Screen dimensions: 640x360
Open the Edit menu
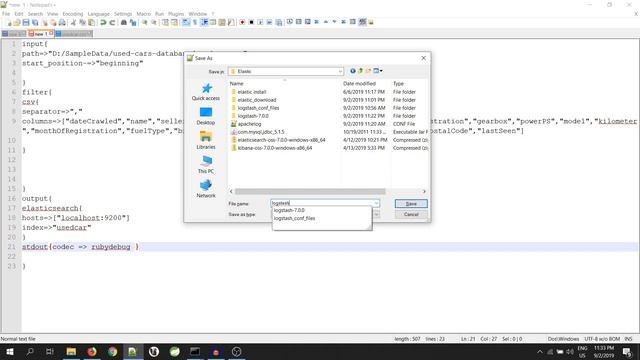pos(19,14)
